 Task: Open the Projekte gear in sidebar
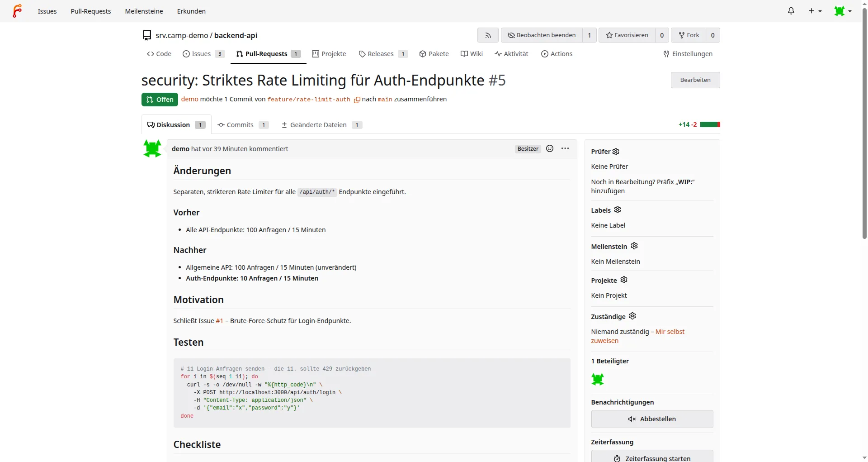[x=624, y=280]
